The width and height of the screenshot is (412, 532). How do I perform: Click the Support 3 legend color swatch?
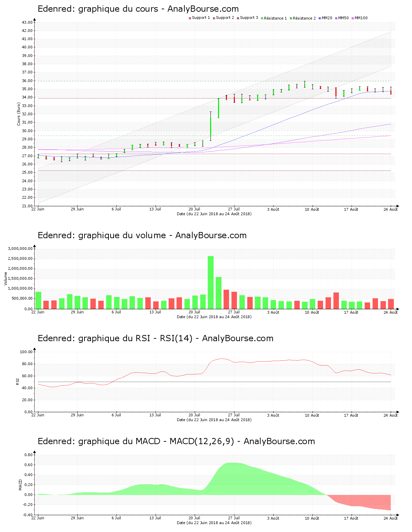[238, 18]
